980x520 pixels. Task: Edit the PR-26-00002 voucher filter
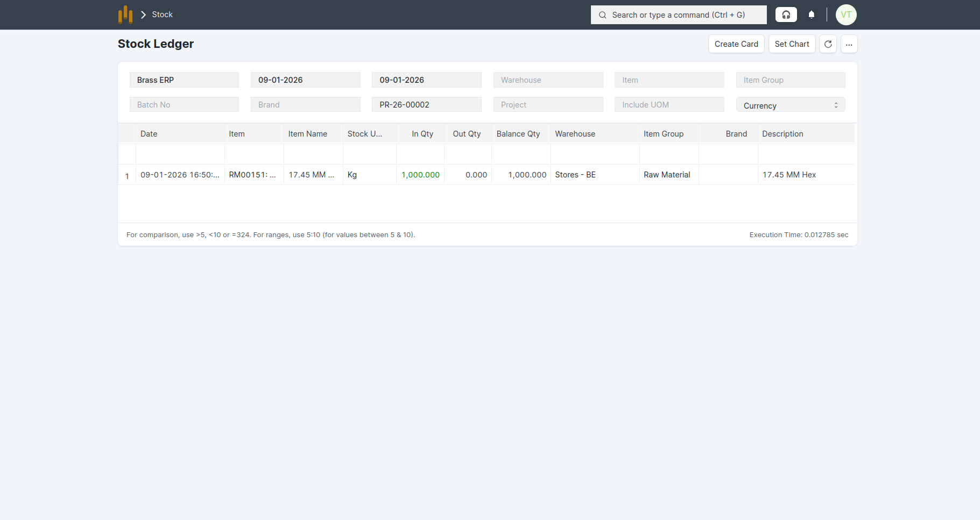426,105
